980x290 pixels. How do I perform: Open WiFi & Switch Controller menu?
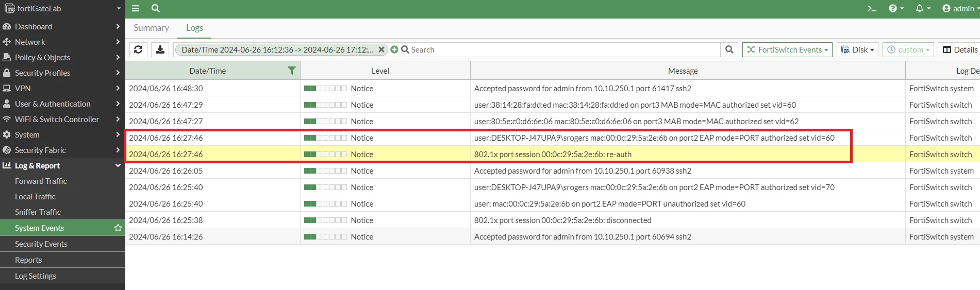tap(62, 119)
